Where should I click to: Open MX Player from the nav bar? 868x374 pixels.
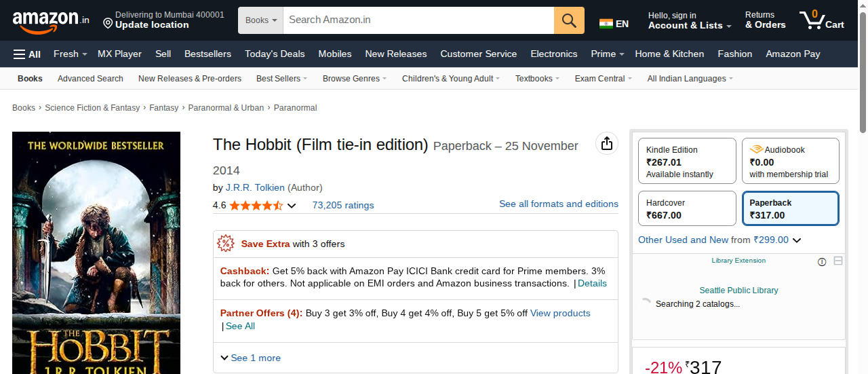(119, 54)
